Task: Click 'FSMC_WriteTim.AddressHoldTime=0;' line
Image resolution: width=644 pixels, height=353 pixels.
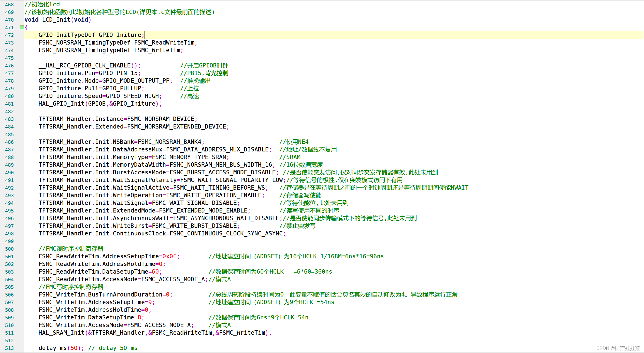Action: [x=95, y=310]
